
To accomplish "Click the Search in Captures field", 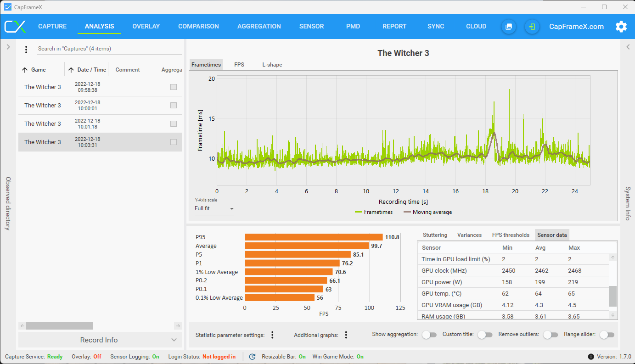I will pos(109,49).
